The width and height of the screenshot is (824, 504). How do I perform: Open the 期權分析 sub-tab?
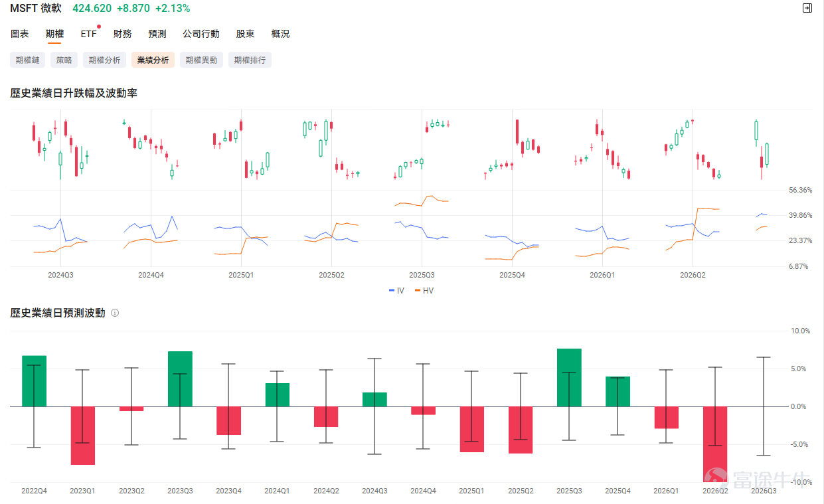105,60
